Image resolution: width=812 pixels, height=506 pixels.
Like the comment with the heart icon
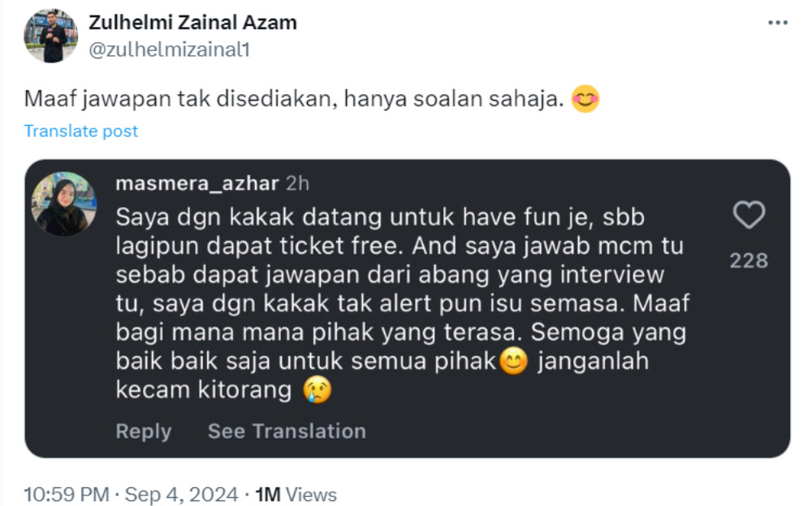tap(749, 214)
